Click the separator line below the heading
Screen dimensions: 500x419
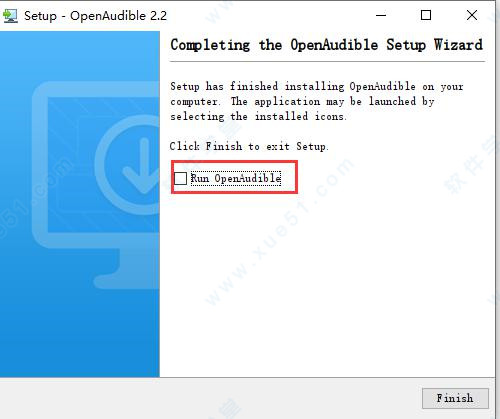click(327, 62)
